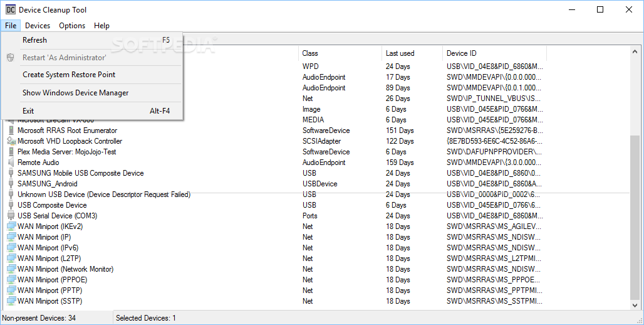644x325 pixels.
Task: Click Non-present Devices: 34 status text
Action: [x=39, y=318]
